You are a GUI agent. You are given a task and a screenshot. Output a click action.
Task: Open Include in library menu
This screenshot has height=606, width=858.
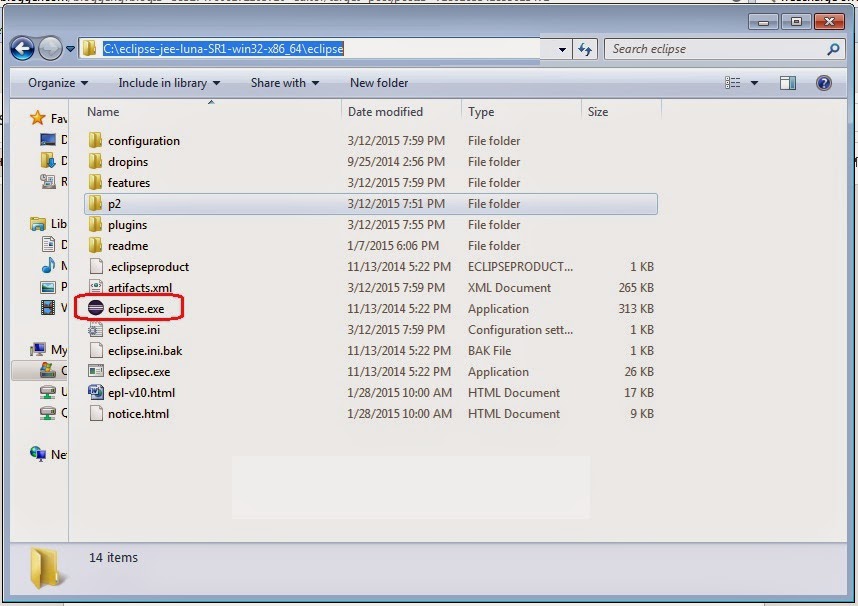click(169, 83)
